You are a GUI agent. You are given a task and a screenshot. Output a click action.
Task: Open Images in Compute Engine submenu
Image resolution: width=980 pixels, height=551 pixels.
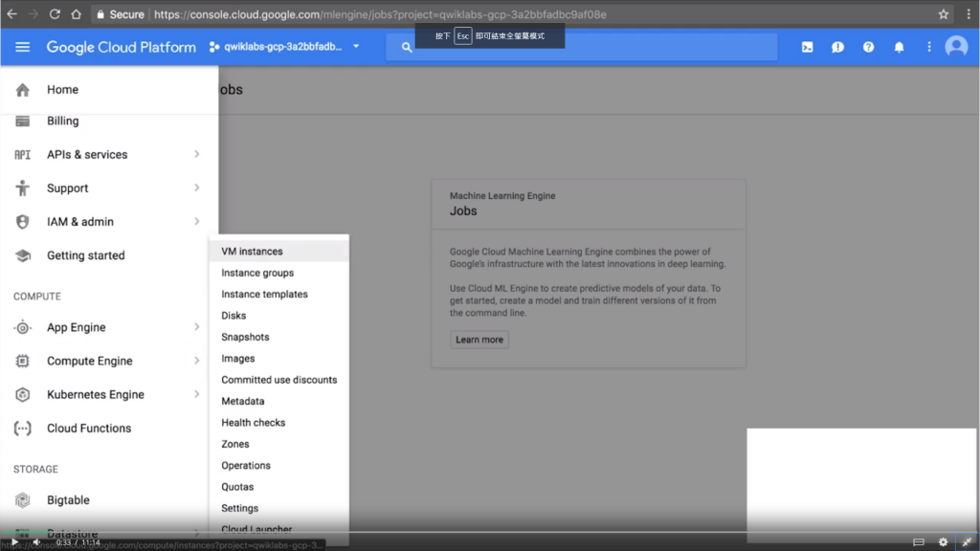coord(278,359)
